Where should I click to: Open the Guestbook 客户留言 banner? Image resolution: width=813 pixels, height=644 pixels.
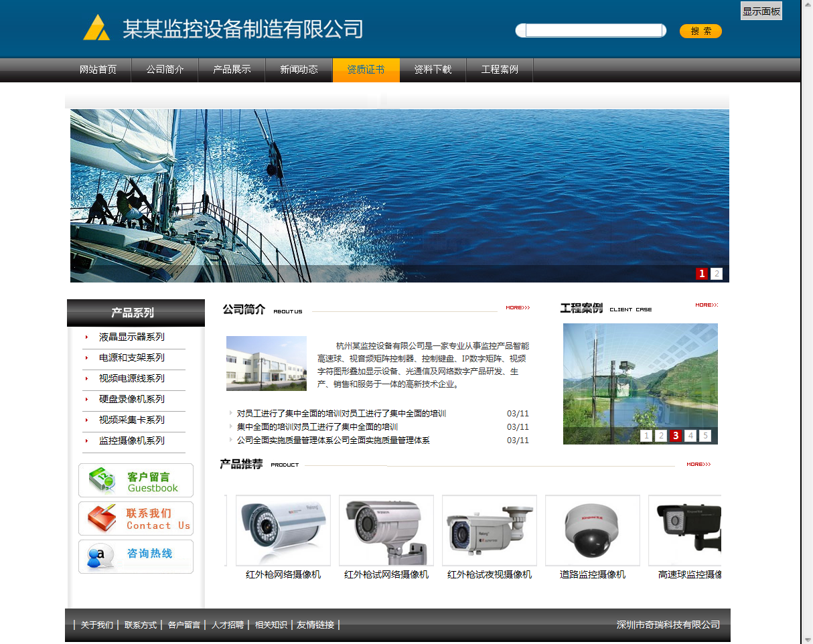136,481
